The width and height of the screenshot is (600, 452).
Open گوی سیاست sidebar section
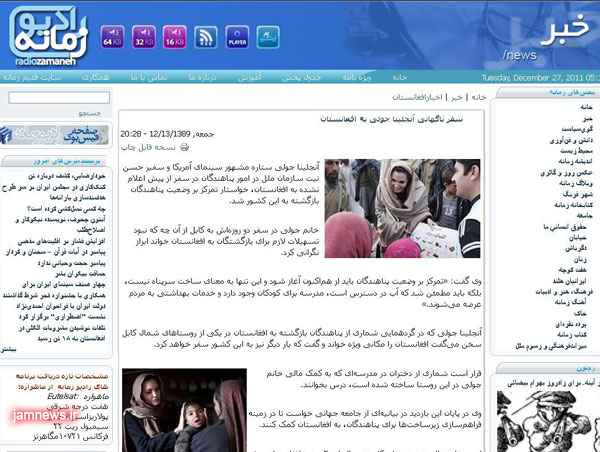(x=577, y=129)
